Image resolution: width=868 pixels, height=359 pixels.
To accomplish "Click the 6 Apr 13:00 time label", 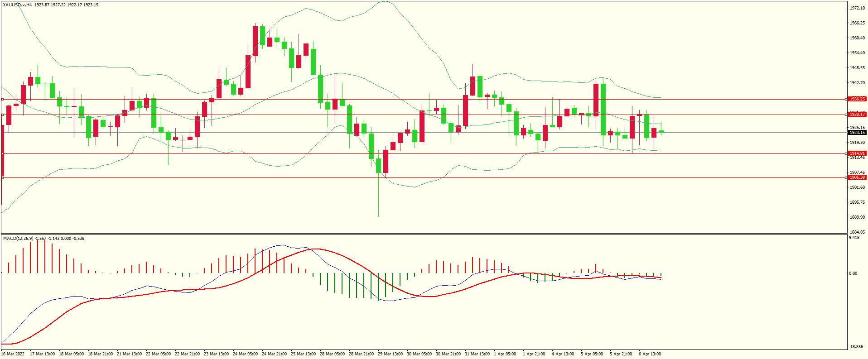I will [650, 354].
